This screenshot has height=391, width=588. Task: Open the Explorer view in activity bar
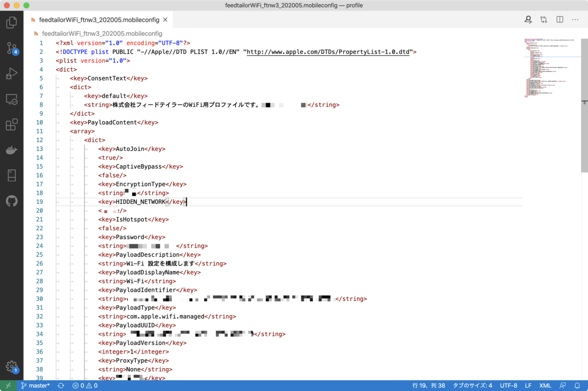click(x=11, y=23)
